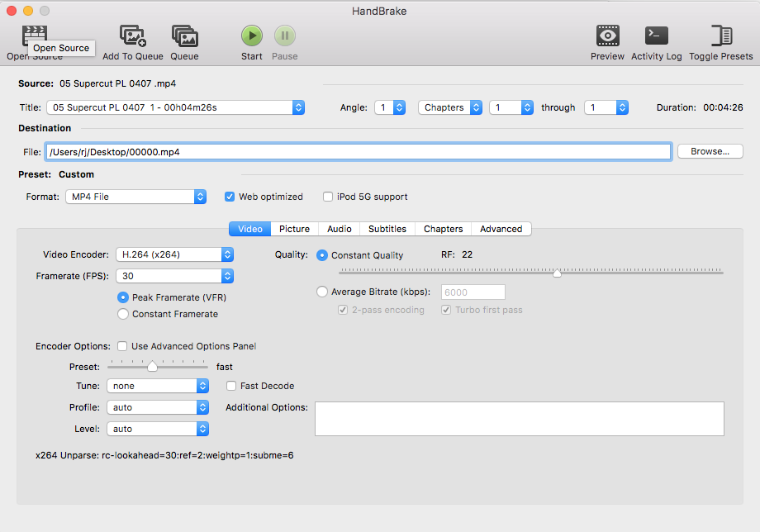The width and height of the screenshot is (760, 532).
Task: Open the Preview window
Action: pyautogui.click(x=607, y=36)
